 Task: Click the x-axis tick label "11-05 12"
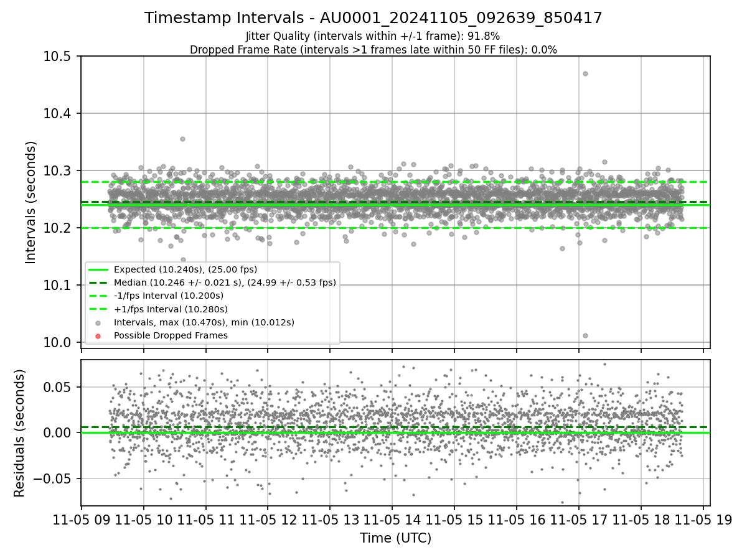coord(268,520)
